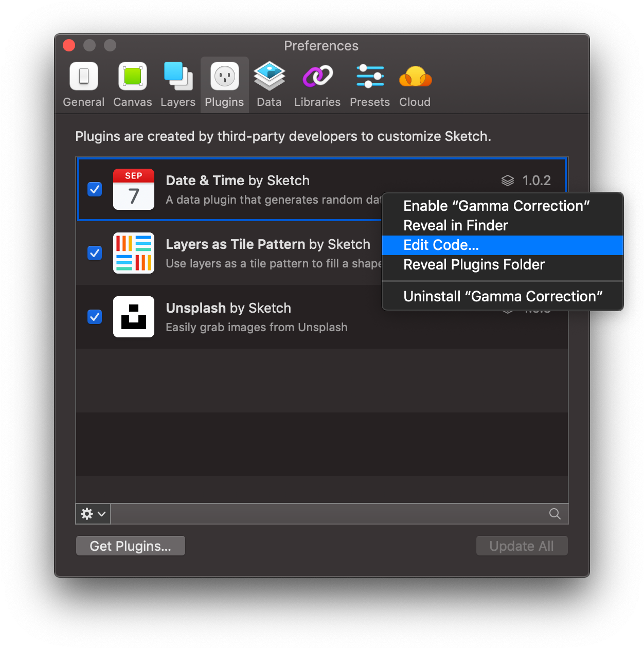This screenshot has width=644, height=648.
Task: Open the General preferences pane
Action: click(x=83, y=85)
